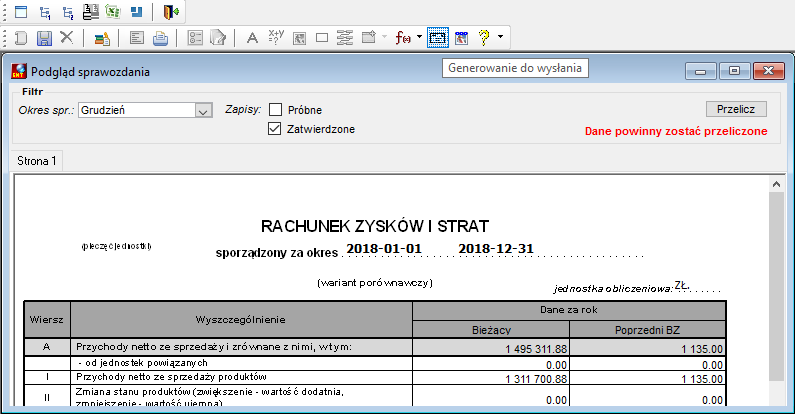Click the printer-with-documents icon in top toolbar
795x414 pixels.
[x=90, y=12]
